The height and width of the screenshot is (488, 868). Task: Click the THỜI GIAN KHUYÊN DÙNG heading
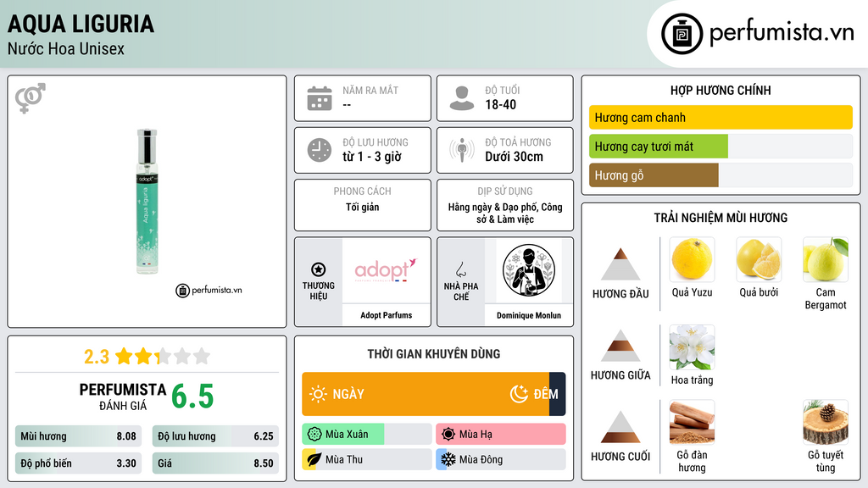point(434,354)
